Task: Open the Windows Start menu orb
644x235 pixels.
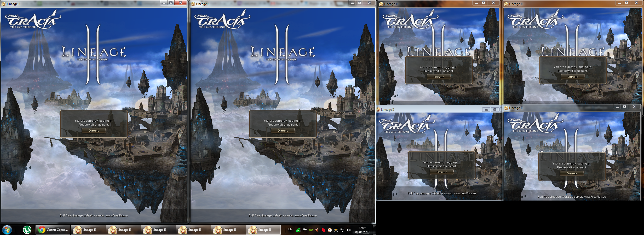Action: [x=7, y=230]
